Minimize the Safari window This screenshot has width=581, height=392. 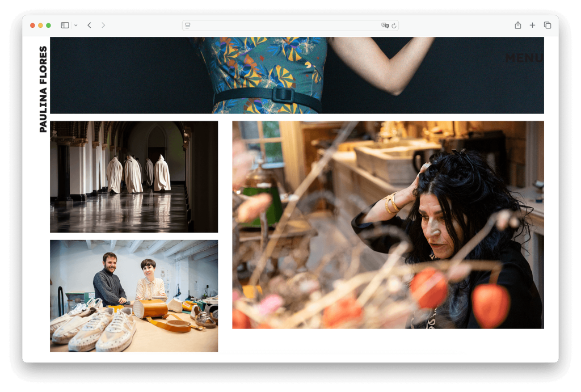tap(40, 26)
